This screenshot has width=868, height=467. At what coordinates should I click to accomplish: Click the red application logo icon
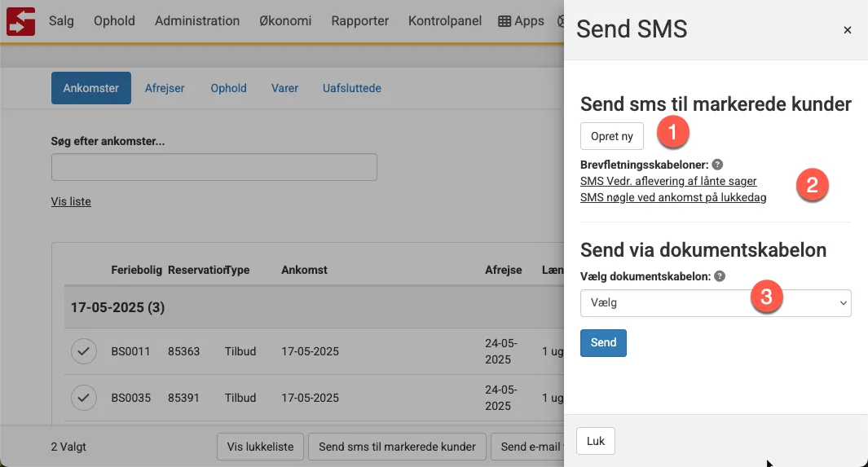(x=20, y=20)
